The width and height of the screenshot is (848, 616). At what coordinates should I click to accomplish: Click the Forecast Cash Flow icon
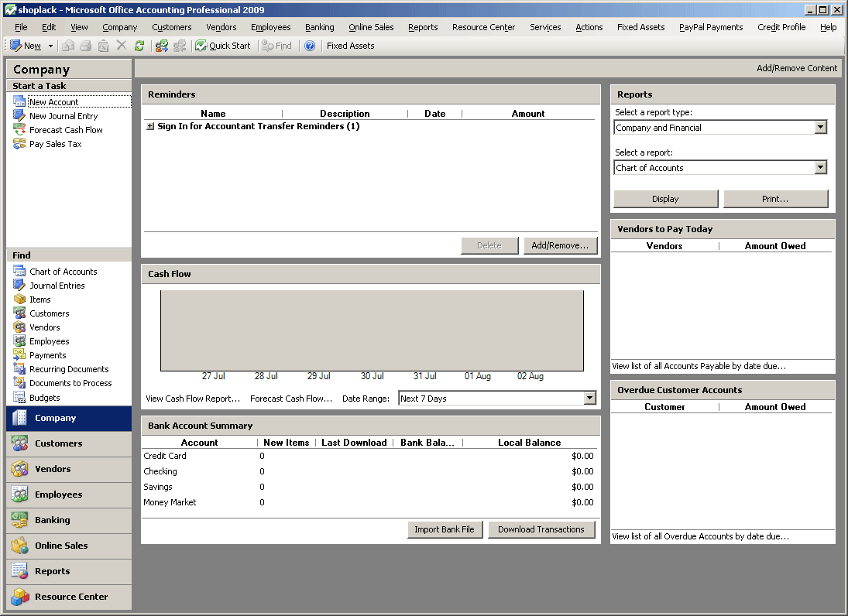coord(19,130)
